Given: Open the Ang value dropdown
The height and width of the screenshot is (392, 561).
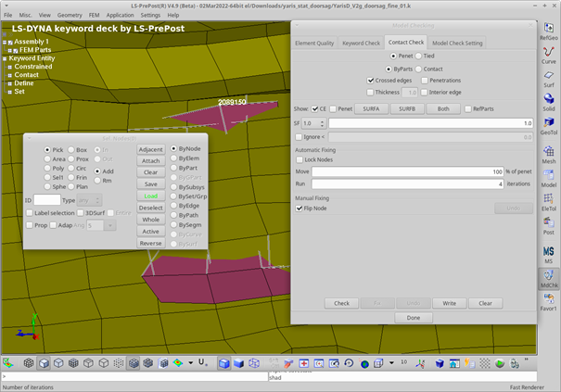Looking at the screenshot, I should coord(110,224).
